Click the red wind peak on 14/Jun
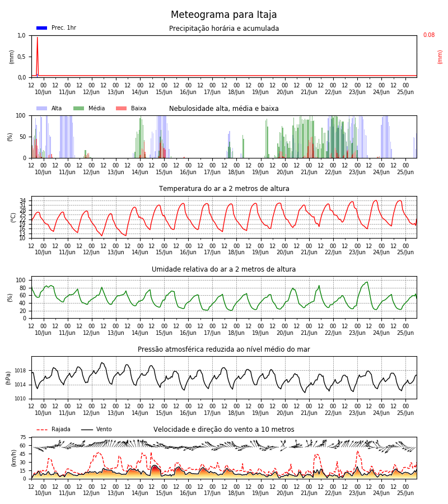This screenshot has height=504, width=448. coord(156,470)
